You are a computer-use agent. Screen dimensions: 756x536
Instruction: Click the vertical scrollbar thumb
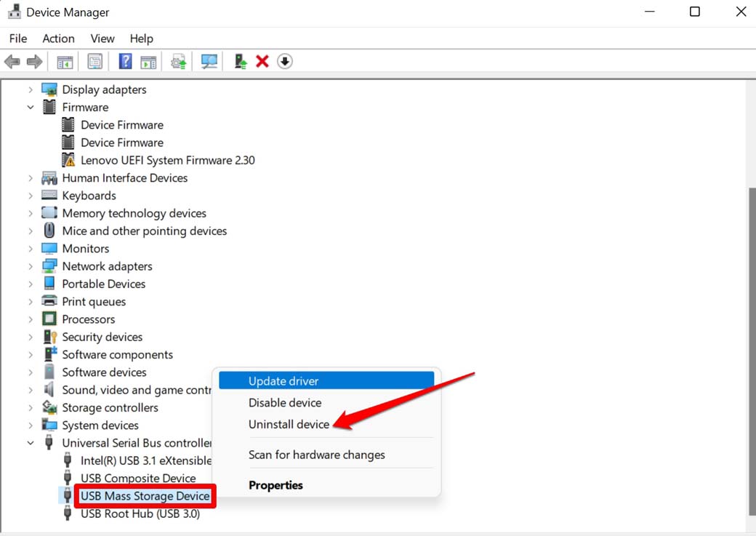point(752,349)
